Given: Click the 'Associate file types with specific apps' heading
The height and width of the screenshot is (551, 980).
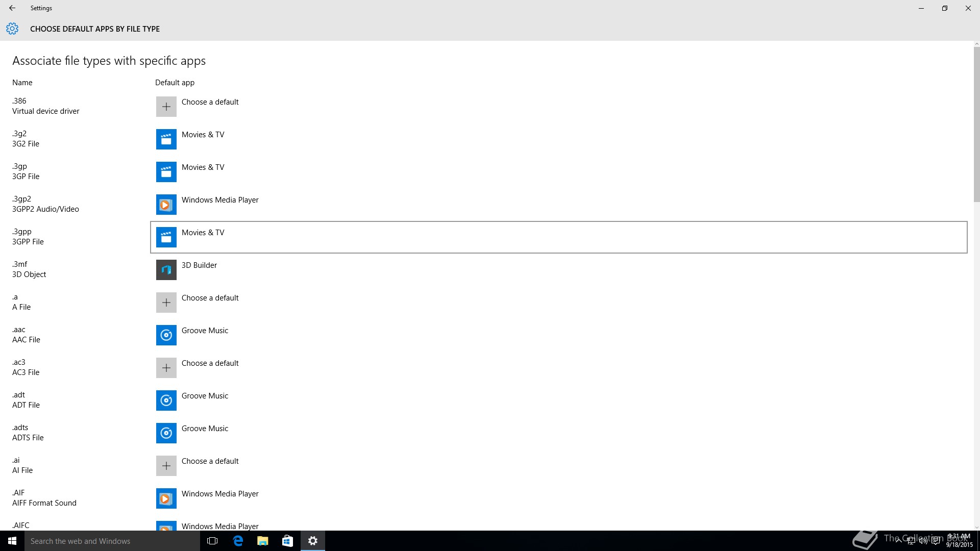Looking at the screenshot, I should 109,61.
